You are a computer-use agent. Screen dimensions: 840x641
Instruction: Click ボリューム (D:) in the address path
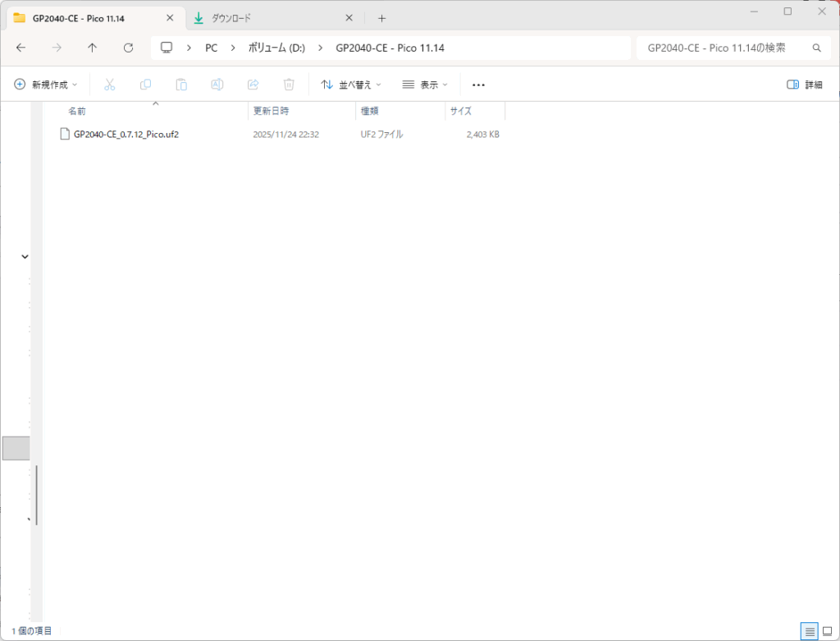(x=276, y=48)
